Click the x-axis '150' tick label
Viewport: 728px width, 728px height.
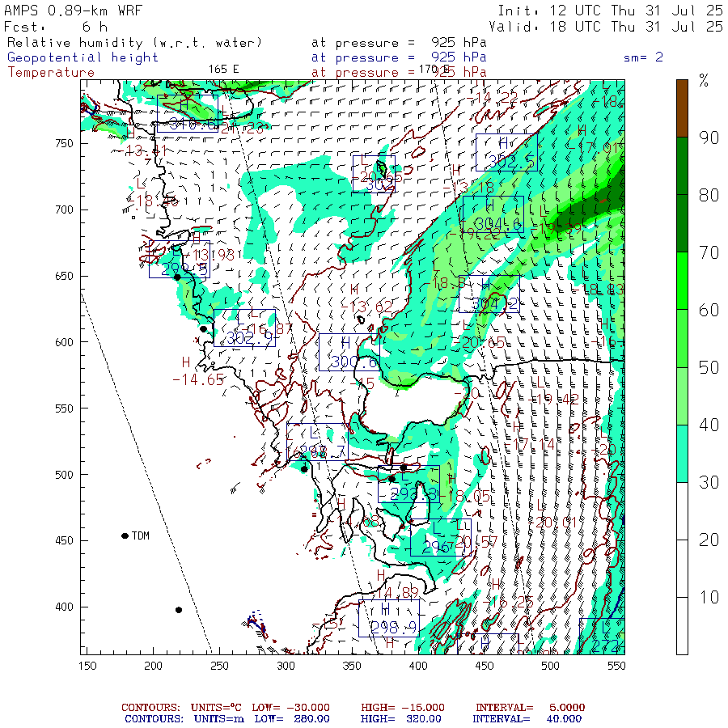(x=87, y=666)
